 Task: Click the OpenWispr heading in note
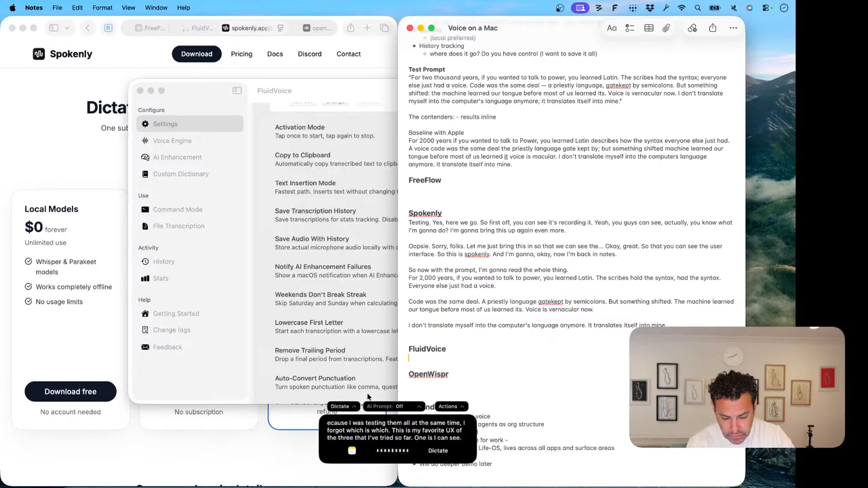click(x=428, y=374)
